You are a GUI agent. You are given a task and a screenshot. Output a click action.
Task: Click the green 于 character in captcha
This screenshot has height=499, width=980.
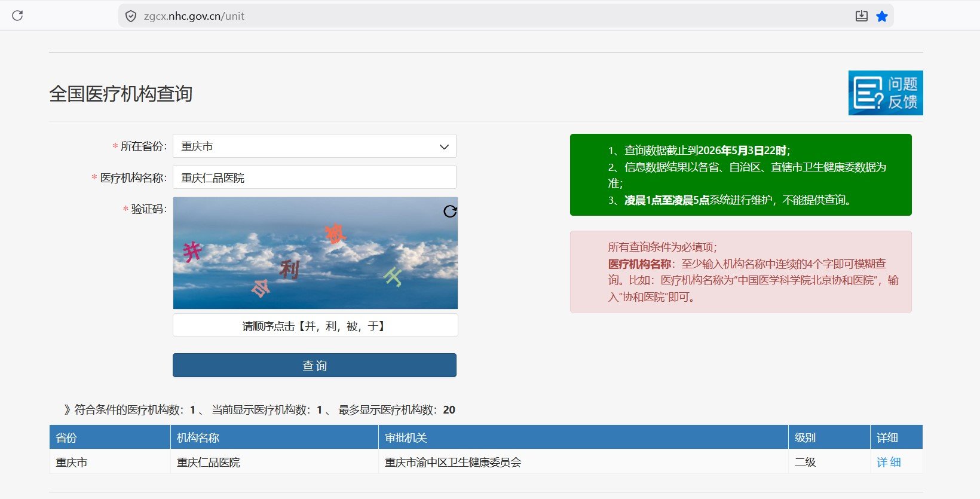coord(393,276)
